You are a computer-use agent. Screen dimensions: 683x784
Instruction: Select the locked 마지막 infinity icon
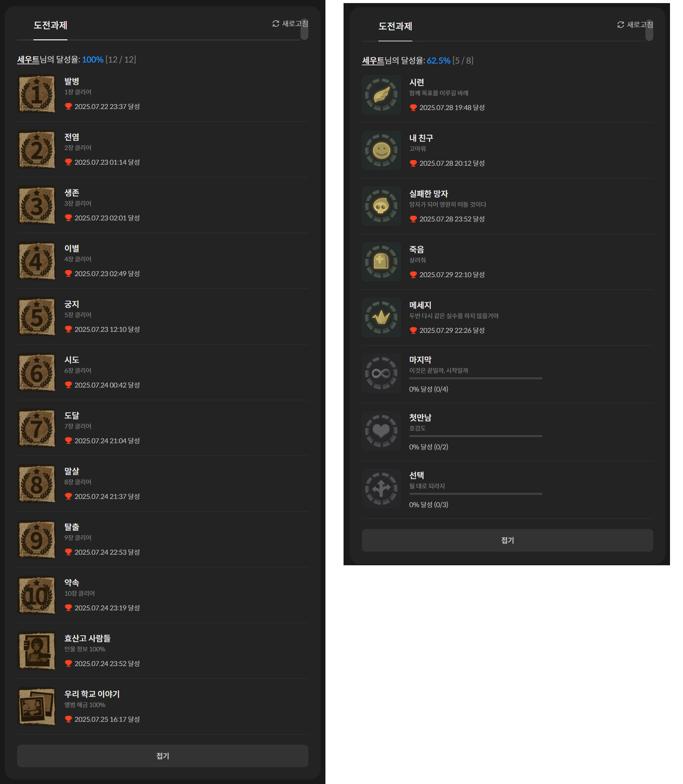[381, 373]
